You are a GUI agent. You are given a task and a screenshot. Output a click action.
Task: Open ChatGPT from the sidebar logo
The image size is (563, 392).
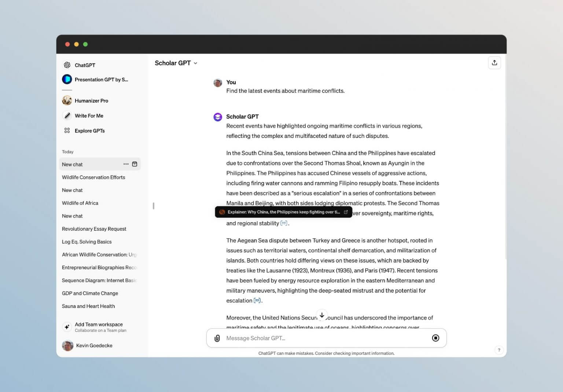coord(67,65)
